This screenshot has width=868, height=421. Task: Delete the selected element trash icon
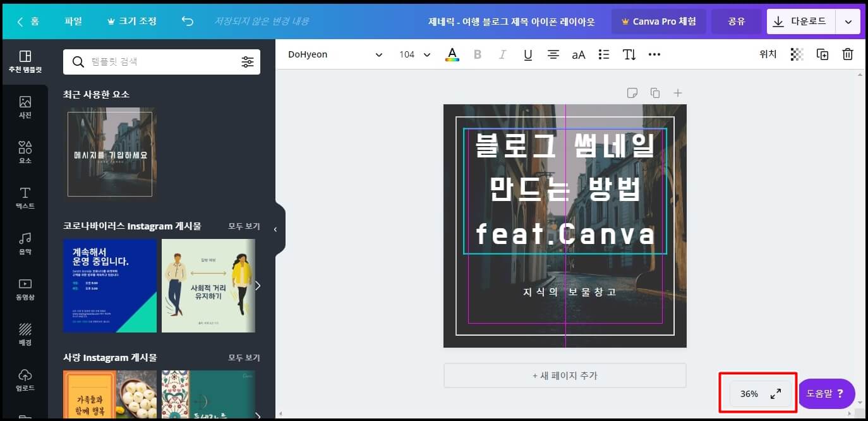[x=848, y=54]
